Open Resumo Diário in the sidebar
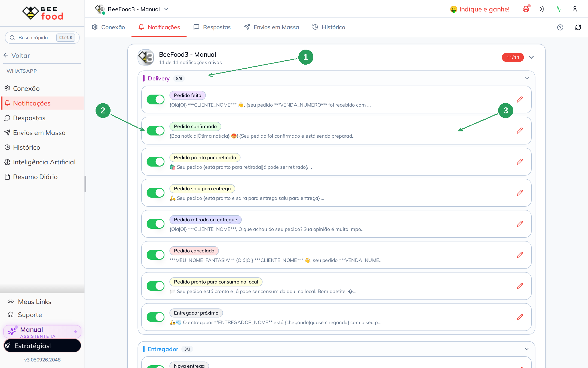Image resolution: width=588 pixels, height=368 pixels. [42, 177]
